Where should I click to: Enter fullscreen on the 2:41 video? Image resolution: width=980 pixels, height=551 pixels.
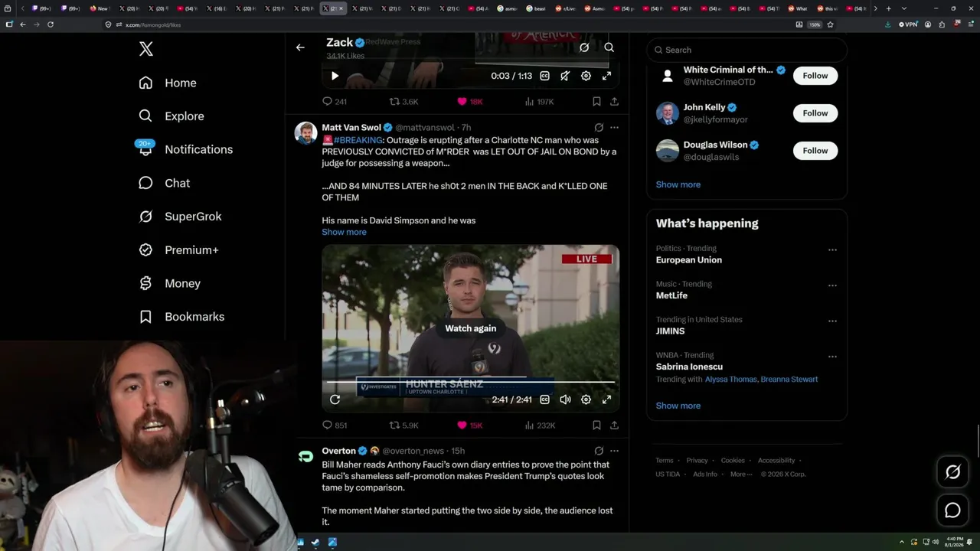606,399
